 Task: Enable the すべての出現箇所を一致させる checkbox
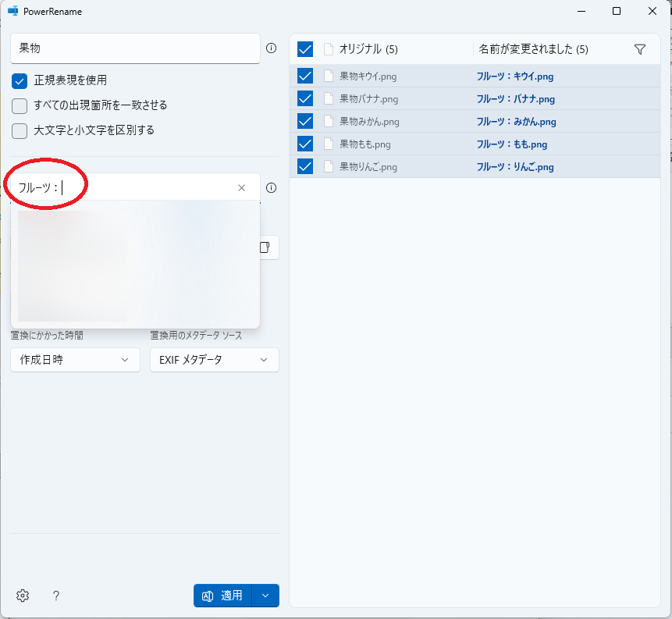[20, 105]
